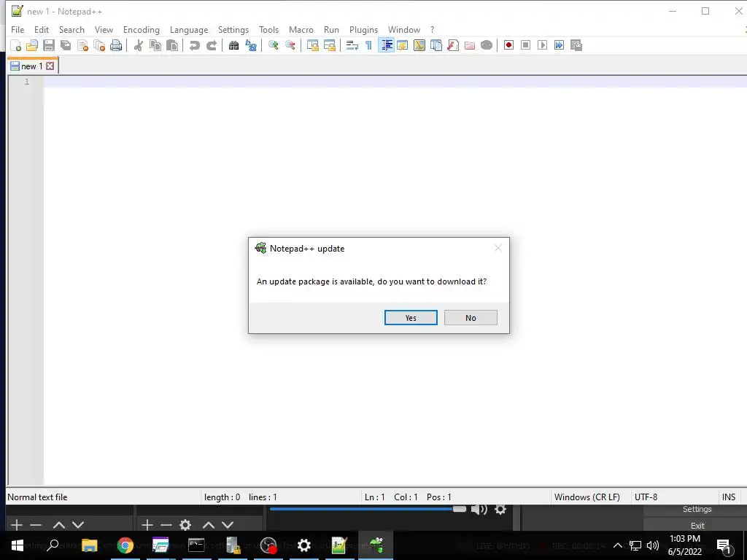The image size is (747, 560).
Task: Click the macro Playback icon
Action: click(542, 45)
